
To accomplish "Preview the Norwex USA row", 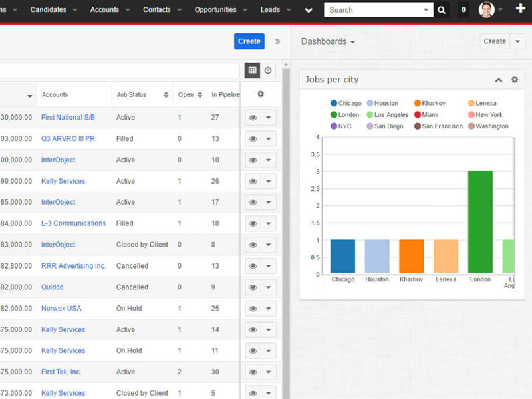I will pos(253,309).
